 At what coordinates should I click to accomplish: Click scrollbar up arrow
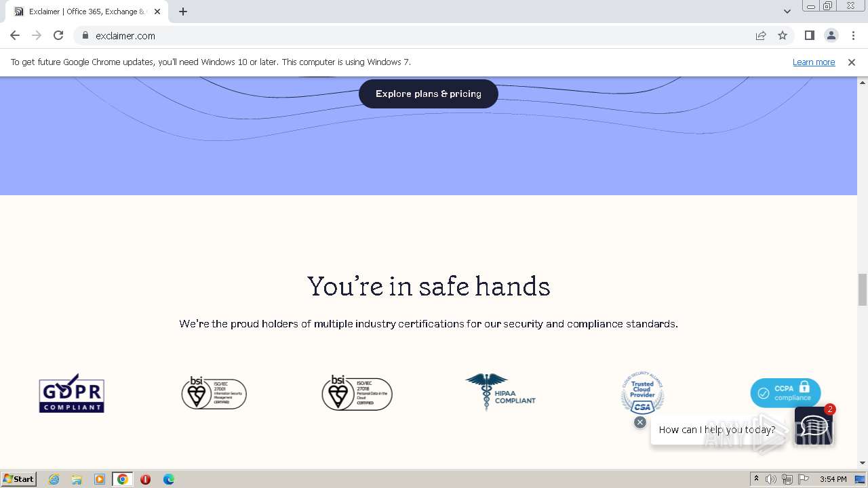pos(863,82)
